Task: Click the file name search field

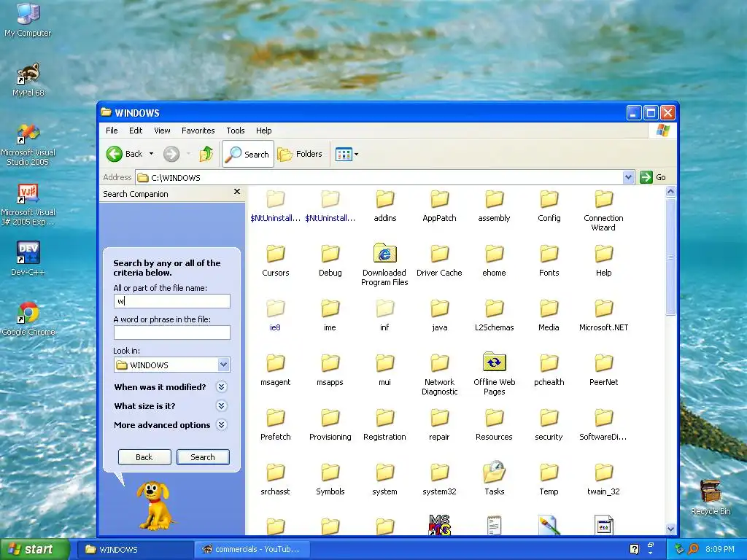Action: pyautogui.click(x=172, y=301)
